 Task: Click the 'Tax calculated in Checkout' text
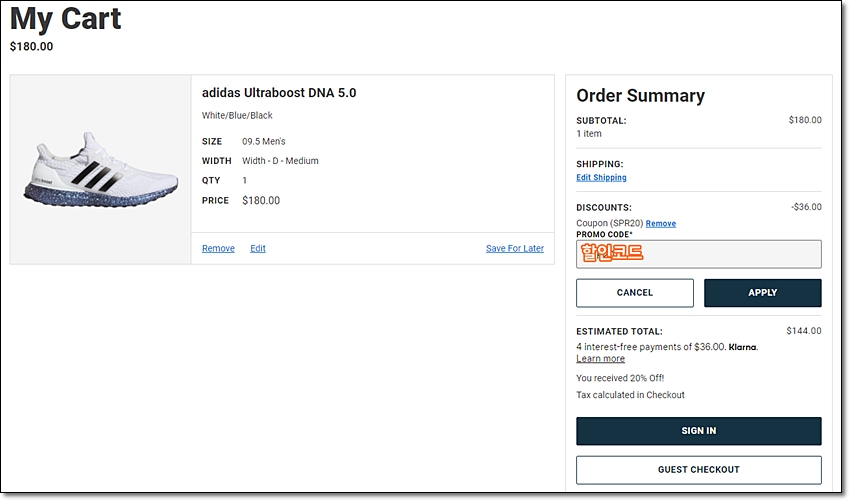coord(630,395)
